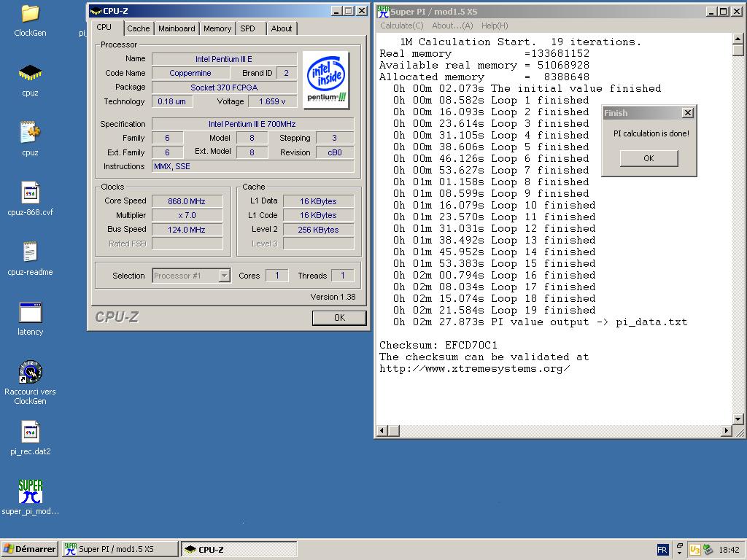The width and height of the screenshot is (747, 560).
Task: Open the About tab in CPU-Z
Action: tap(282, 28)
